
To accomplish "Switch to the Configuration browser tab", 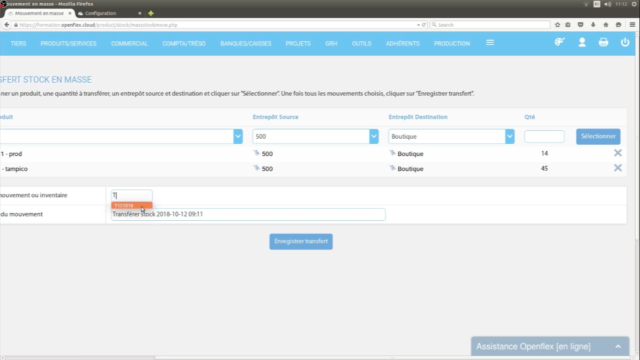I will tap(110, 13).
